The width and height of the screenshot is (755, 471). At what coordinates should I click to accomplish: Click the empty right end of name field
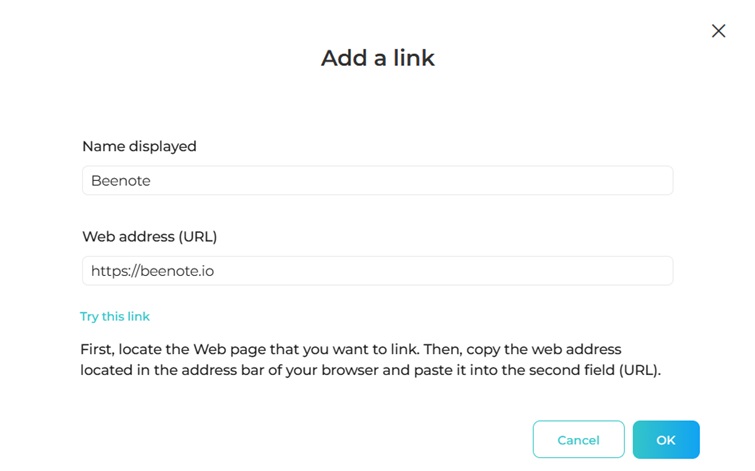640,181
